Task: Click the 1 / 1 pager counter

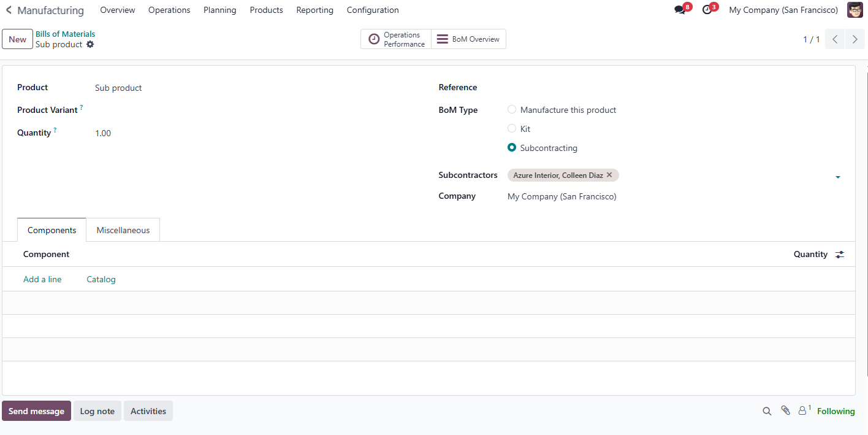Action: pos(812,39)
